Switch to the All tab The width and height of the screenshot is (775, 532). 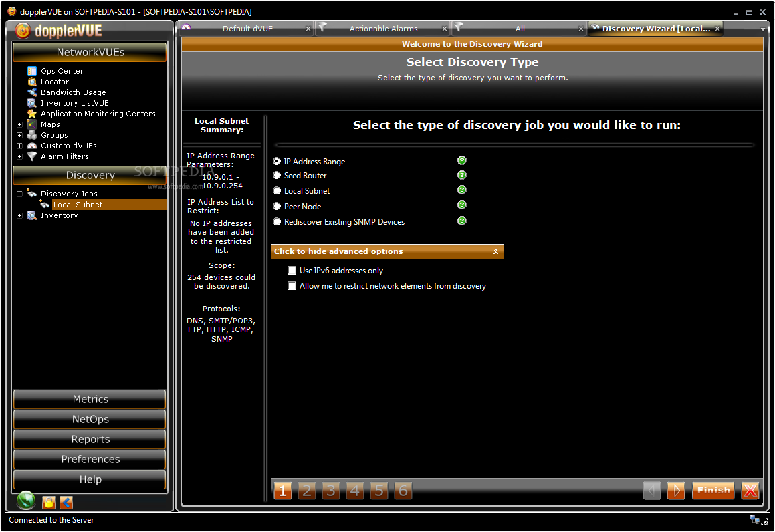(x=520, y=29)
